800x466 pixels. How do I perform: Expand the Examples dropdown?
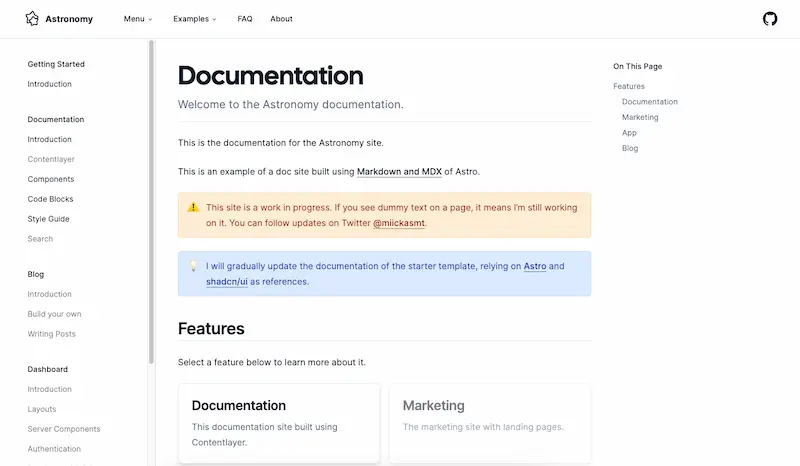tap(194, 19)
